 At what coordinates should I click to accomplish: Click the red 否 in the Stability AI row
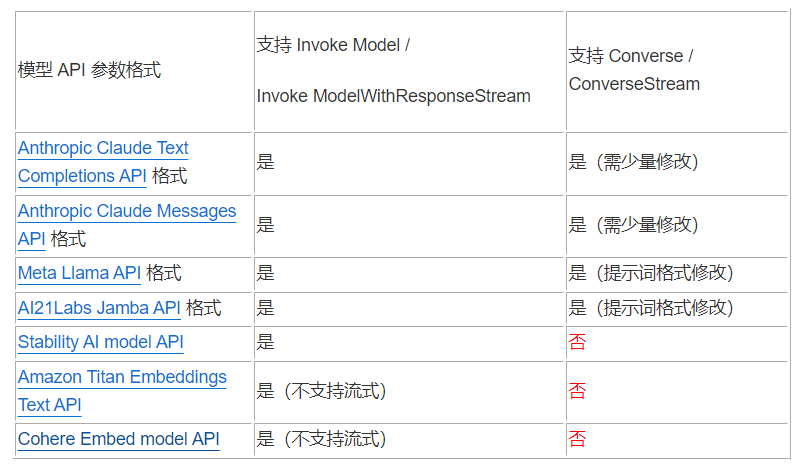coord(578,342)
